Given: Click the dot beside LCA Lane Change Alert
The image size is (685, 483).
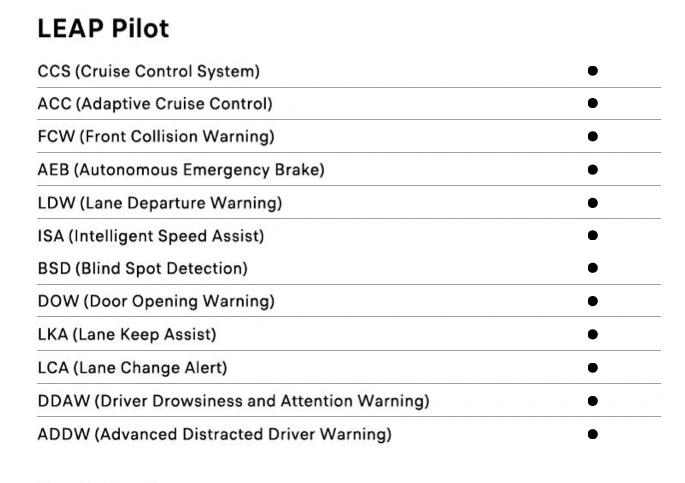Looking at the screenshot, I should [592, 368].
